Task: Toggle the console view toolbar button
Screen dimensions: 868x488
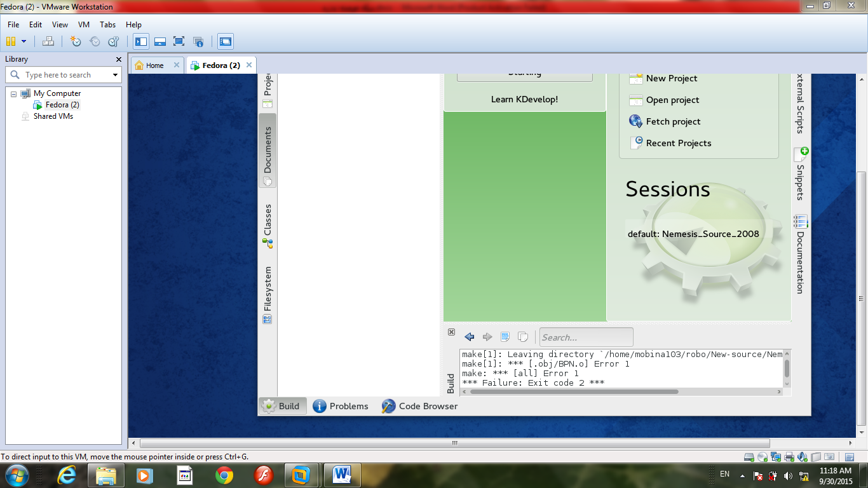Action: (226, 42)
